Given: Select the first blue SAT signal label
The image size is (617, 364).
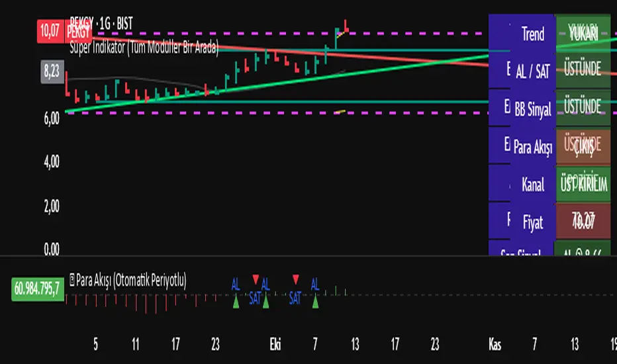Looking at the screenshot, I should [x=255, y=298].
